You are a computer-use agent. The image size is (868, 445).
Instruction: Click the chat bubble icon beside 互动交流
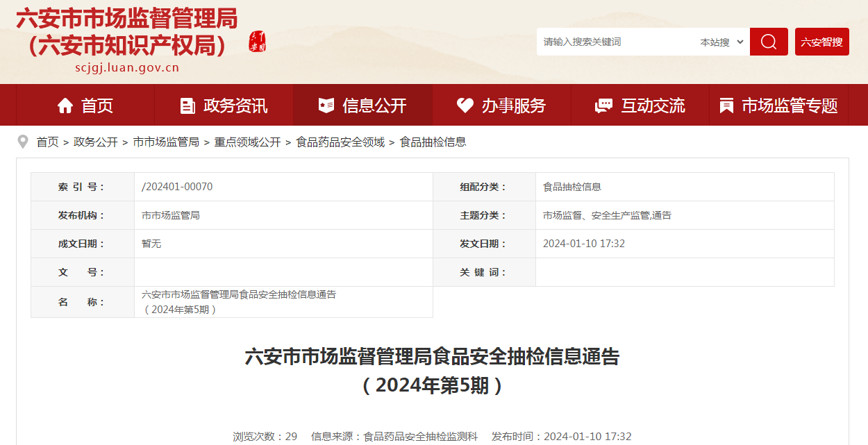tap(603, 106)
